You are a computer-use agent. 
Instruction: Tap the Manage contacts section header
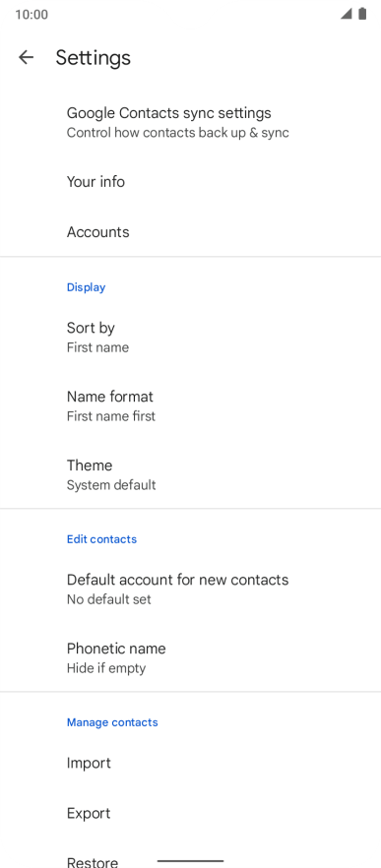[112, 722]
